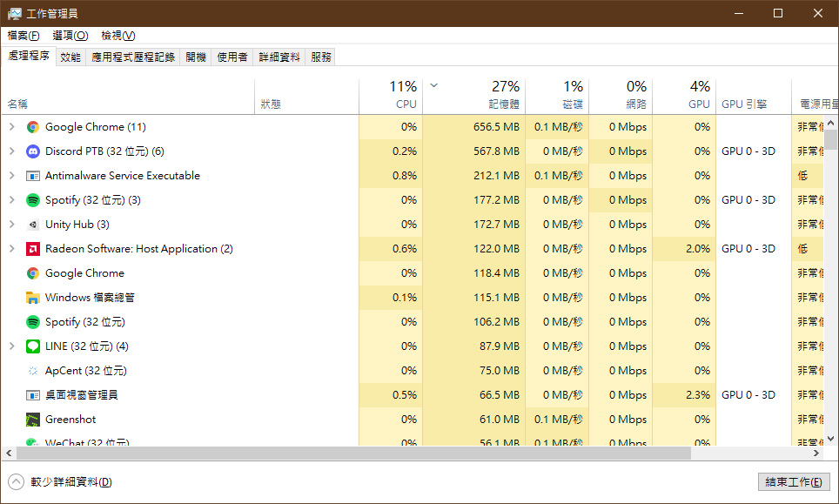Select the Windows 檔案總管 process name

90,298
